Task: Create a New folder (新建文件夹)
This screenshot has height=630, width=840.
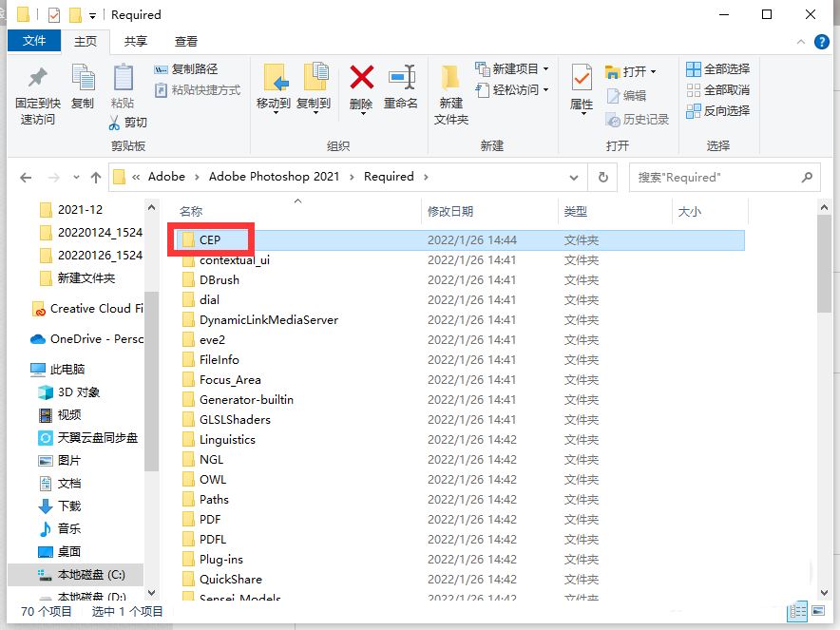Action: 450,94
